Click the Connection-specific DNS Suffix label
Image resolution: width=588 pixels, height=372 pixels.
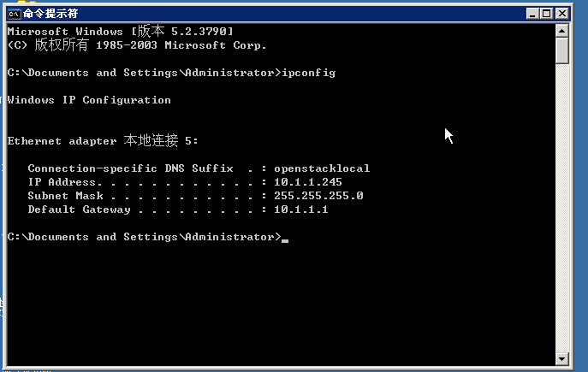pos(130,168)
